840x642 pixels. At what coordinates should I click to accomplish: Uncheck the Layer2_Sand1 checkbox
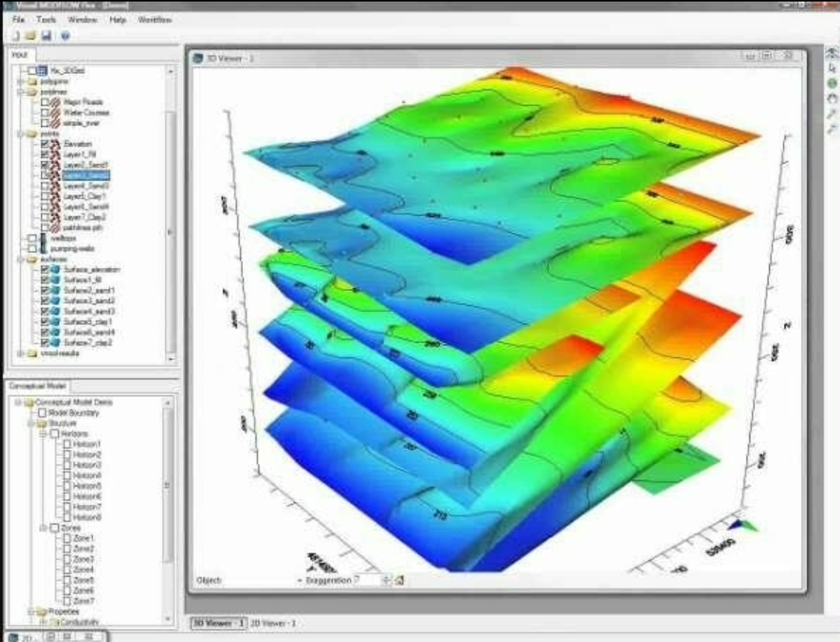(45, 165)
